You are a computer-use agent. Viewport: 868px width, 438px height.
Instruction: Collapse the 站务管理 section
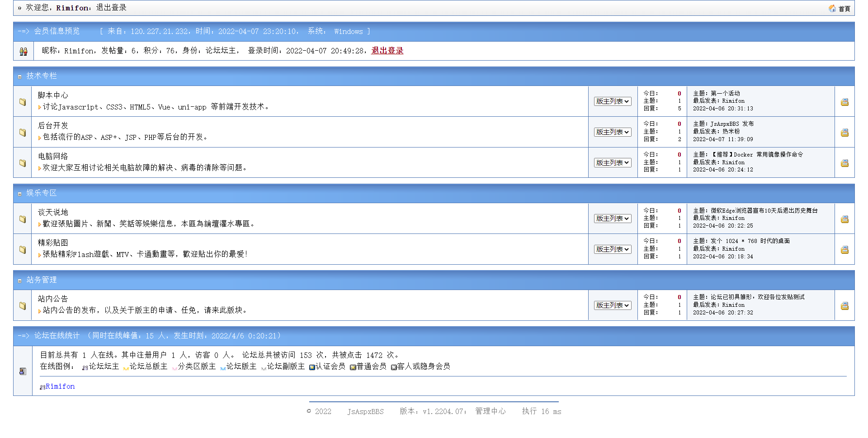coord(19,281)
